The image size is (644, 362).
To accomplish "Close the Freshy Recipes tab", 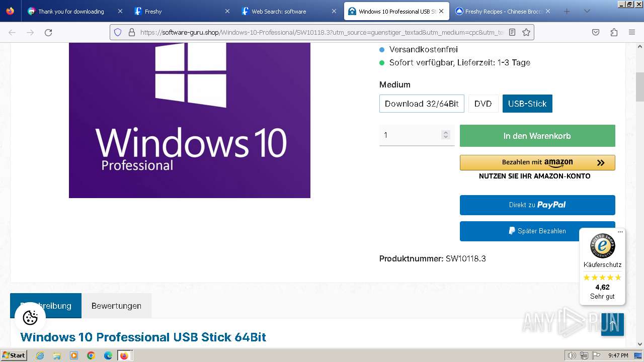I will tap(548, 11).
